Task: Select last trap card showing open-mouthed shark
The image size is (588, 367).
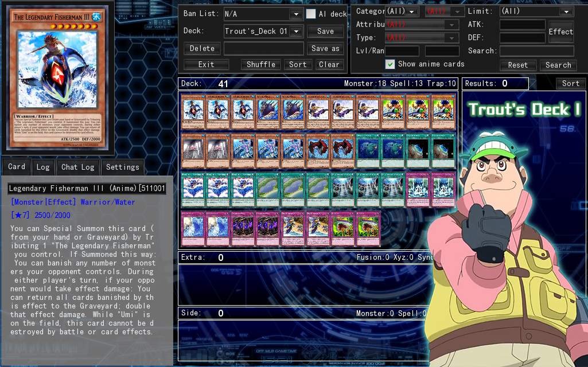Action: click(x=368, y=229)
